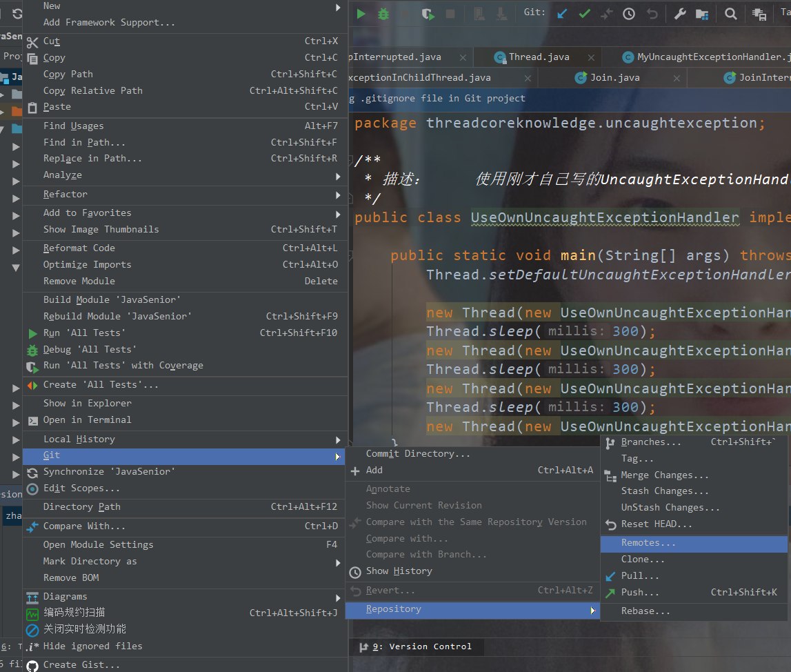The height and width of the screenshot is (672, 791).
Task: Switch to the Join.java tab
Action: point(614,78)
